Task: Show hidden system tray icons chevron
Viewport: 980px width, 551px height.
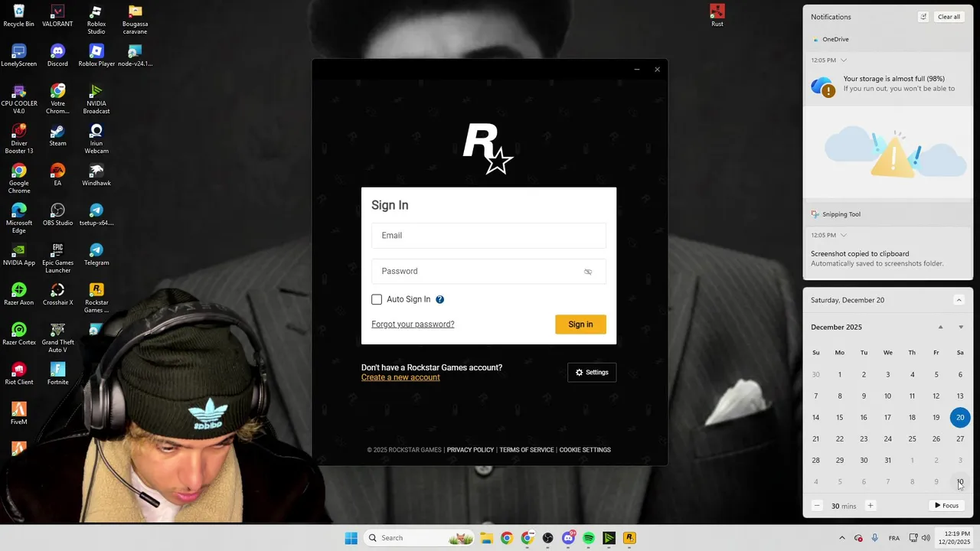Action: pyautogui.click(x=842, y=538)
